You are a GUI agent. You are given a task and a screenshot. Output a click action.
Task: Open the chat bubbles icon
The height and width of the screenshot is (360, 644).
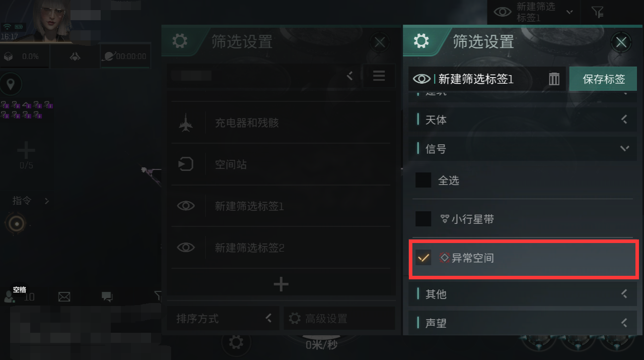pos(107,297)
